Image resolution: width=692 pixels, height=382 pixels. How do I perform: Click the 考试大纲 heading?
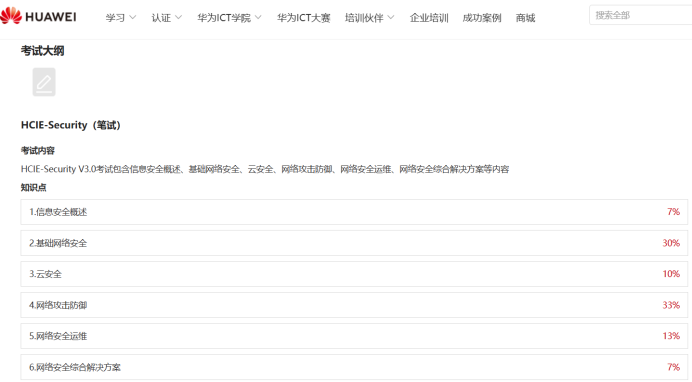tap(42, 51)
